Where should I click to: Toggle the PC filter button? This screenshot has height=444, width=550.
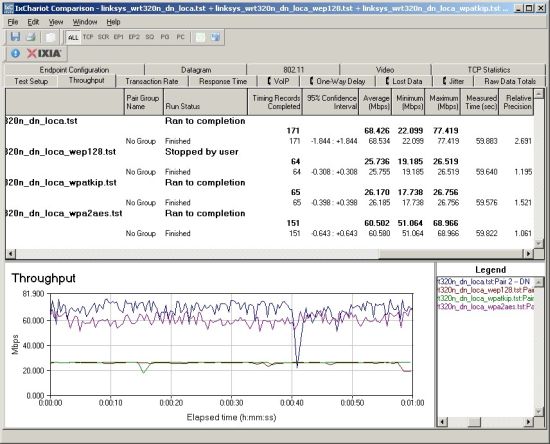click(181, 37)
